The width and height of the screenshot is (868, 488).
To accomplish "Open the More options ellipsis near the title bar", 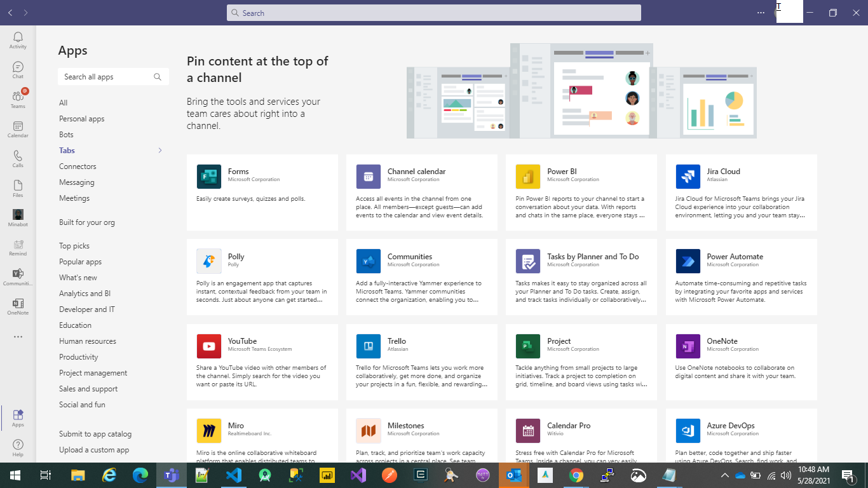I will [761, 12].
